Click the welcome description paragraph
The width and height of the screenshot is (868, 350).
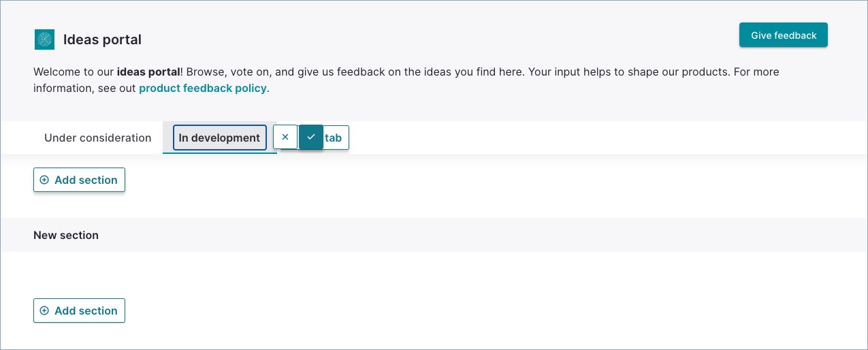pyautogui.click(x=406, y=80)
